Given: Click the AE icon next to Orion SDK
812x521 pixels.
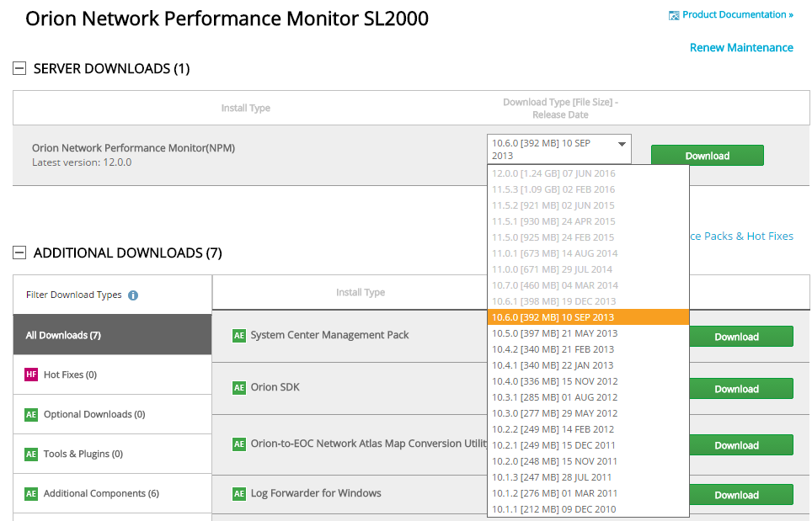Looking at the screenshot, I should [239, 388].
